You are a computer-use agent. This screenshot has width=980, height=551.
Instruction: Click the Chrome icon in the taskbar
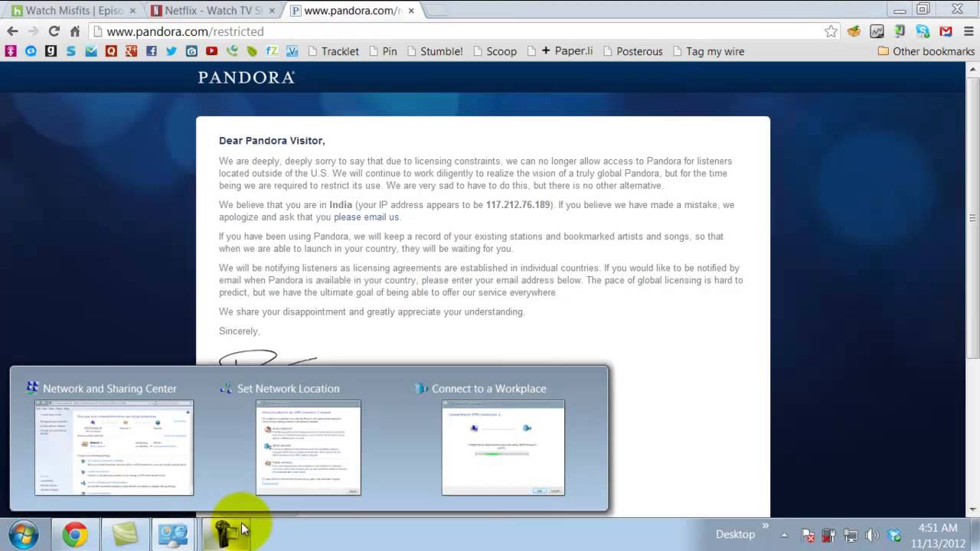[x=75, y=534]
